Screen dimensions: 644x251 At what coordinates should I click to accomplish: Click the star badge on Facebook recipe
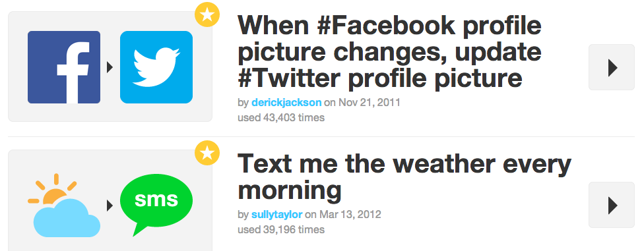pyautogui.click(x=207, y=14)
